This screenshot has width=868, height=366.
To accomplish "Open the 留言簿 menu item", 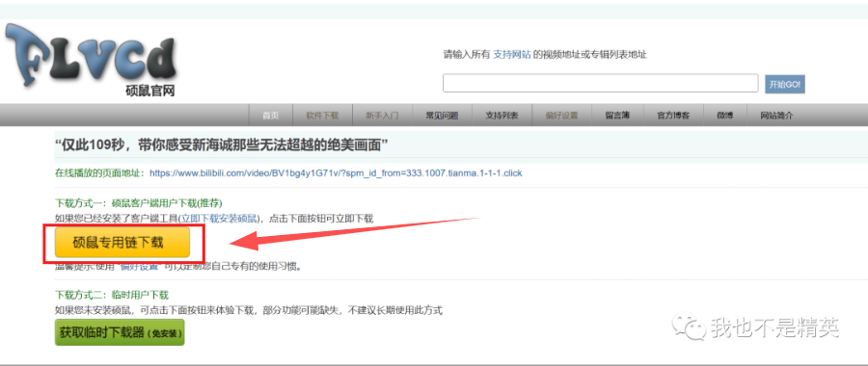I will 617,116.
